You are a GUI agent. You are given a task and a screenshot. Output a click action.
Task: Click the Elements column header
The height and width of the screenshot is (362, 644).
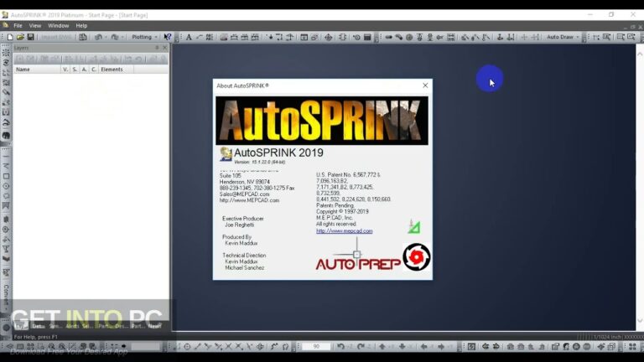click(117, 70)
